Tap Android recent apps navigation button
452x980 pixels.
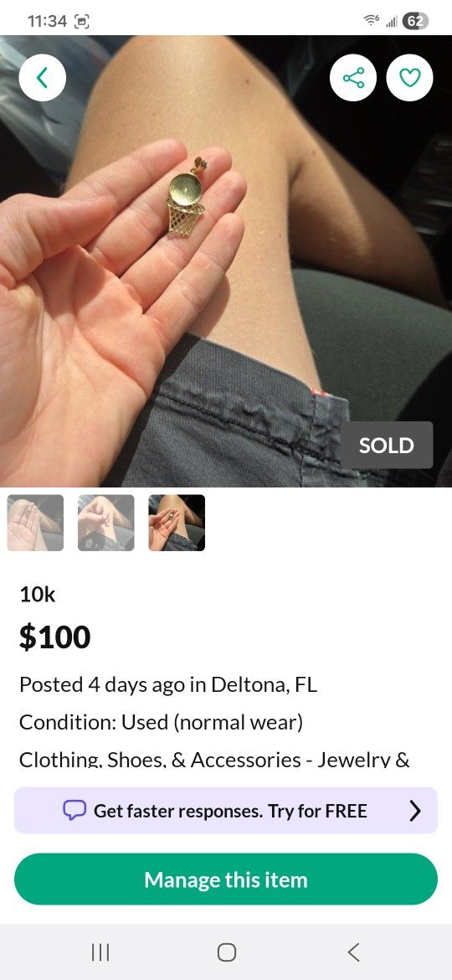(100, 952)
